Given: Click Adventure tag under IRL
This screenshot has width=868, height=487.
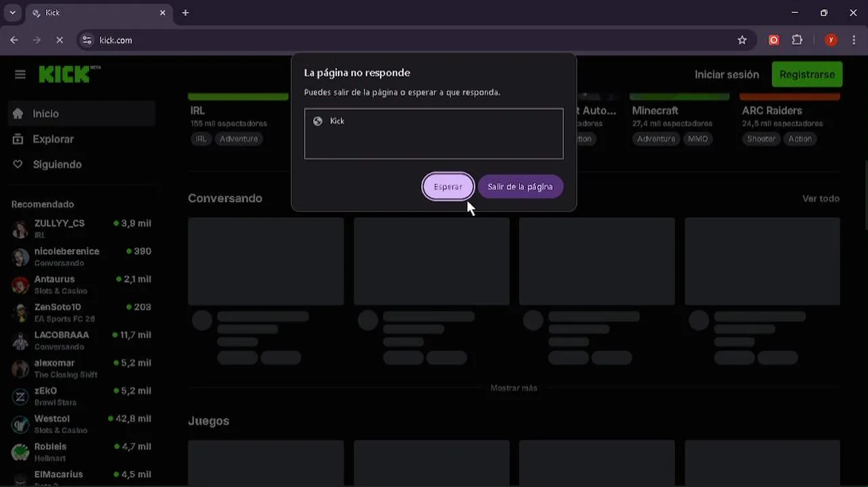Looking at the screenshot, I should coord(239,139).
